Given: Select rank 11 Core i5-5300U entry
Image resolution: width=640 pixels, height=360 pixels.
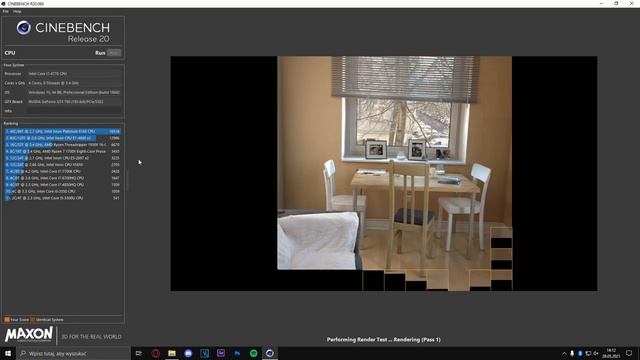Looking at the screenshot, I should [x=62, y=198].
